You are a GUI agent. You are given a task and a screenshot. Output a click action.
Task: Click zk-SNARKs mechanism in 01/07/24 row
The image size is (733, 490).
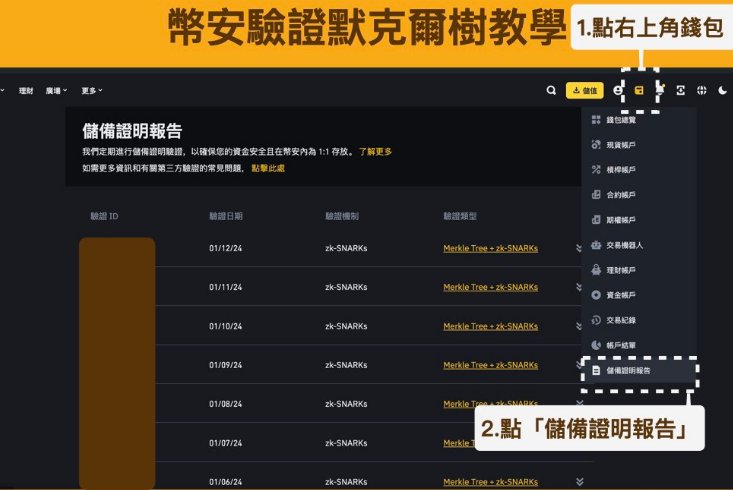click(x=346, y=443)
